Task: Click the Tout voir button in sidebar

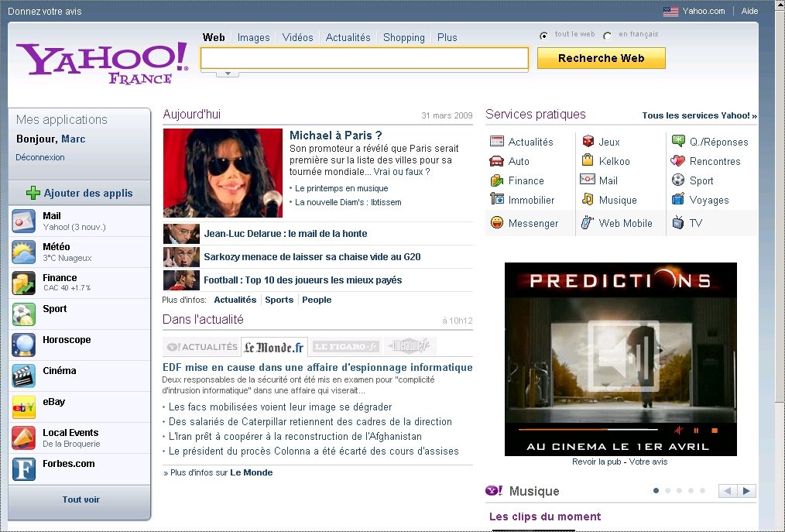Action: tap(81, 499)
